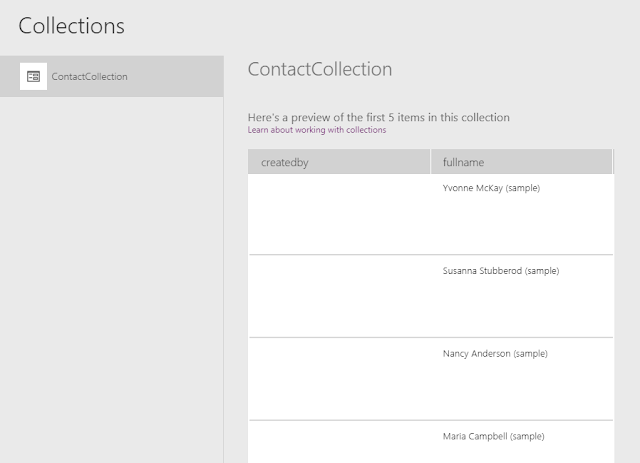Select the ContactCollection label in the sidebar

(89, 76)
